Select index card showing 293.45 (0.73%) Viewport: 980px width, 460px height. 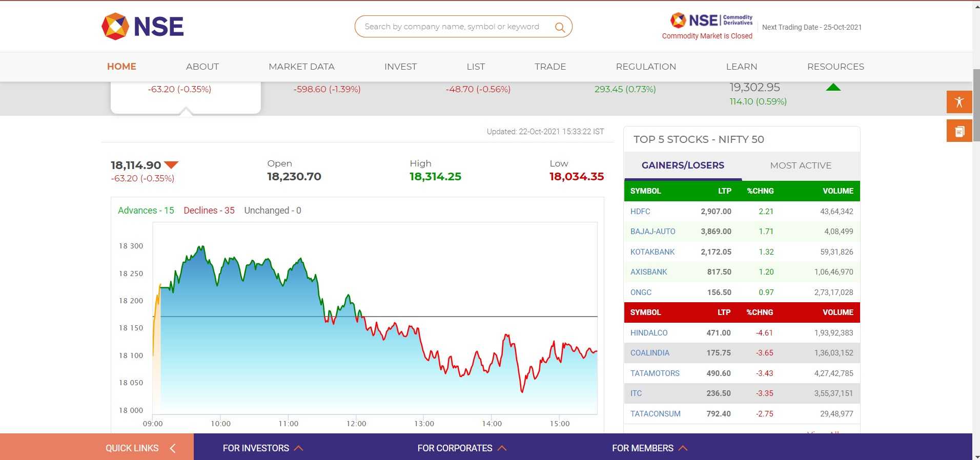625,89
